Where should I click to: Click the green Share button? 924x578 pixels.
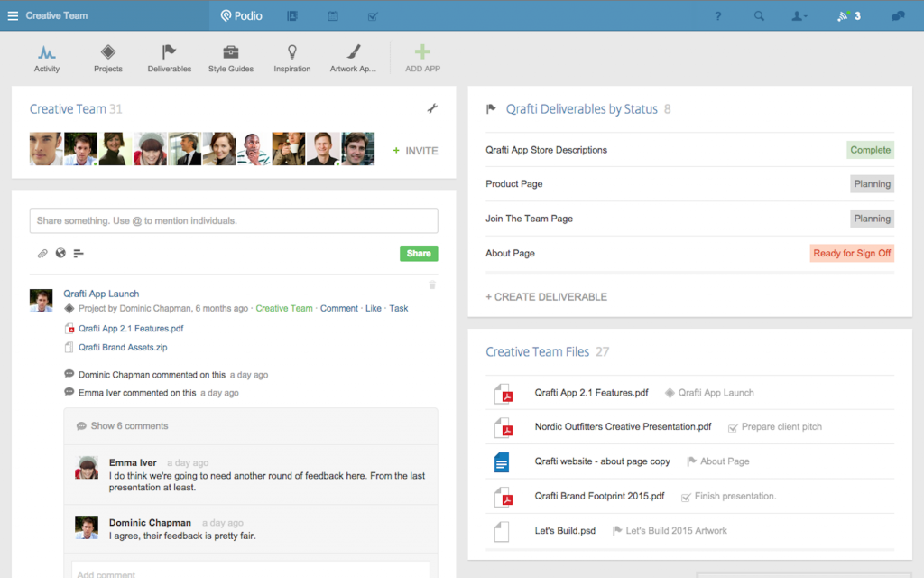pyautogui.click(x=419, y=254)
